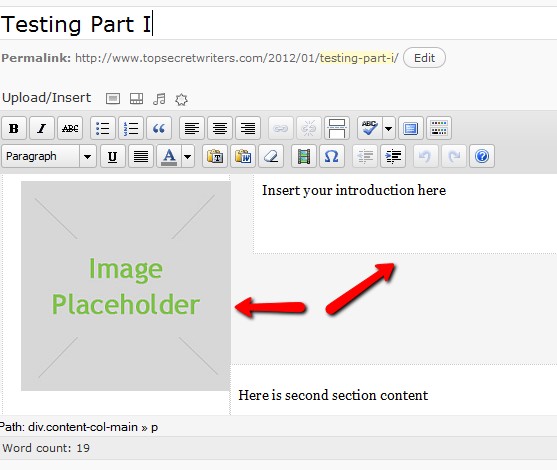The height and width of the screenshot is (470, 557).
Task: Paste from Word
Action: [x=243, y=156]
